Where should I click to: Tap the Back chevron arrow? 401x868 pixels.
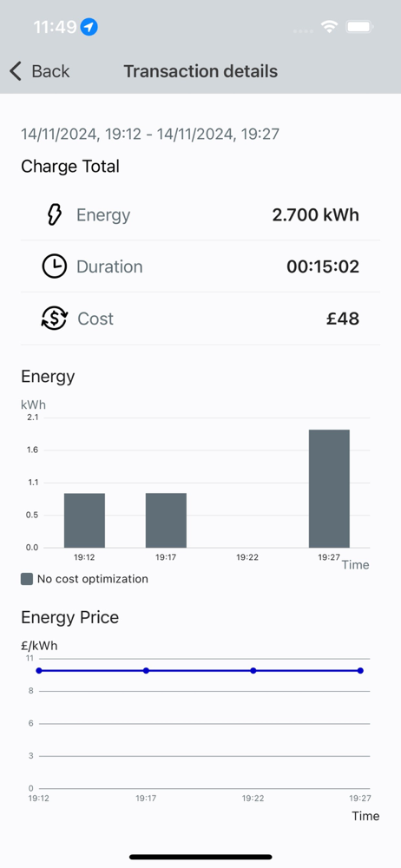tap(16, 71)
